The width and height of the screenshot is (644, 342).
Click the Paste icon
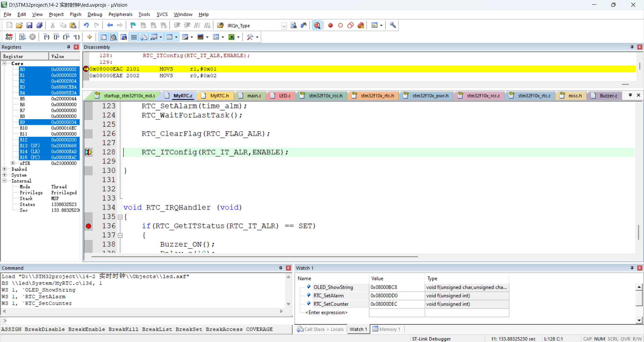tap(73, 25)
